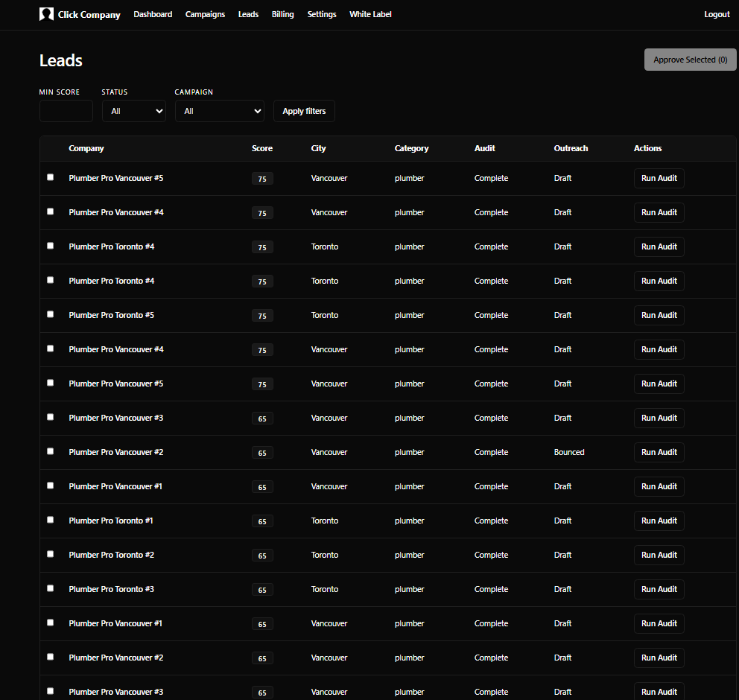Open the Billing section

click(283, 14)
